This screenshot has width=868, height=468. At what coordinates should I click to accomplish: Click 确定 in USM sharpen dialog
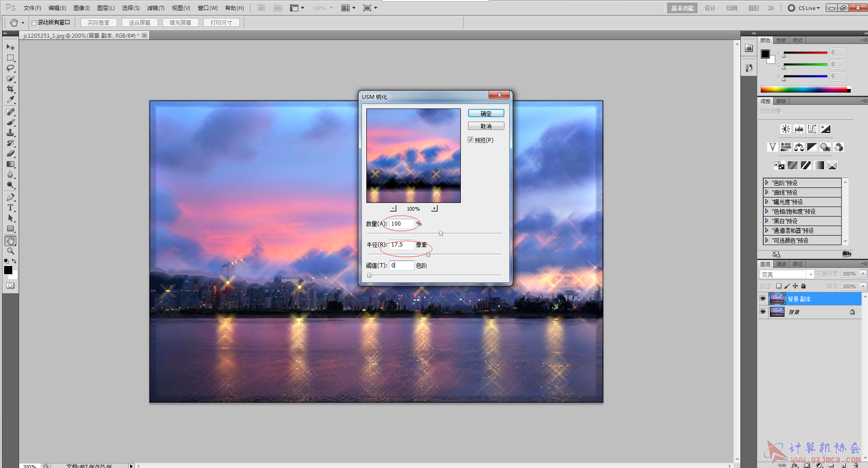click(x=486, y=113)
